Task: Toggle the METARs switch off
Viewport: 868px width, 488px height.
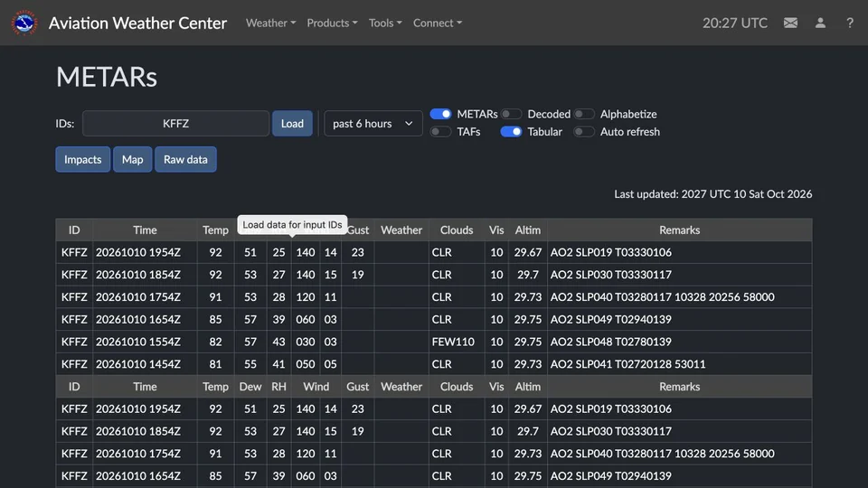Action: [x=440, y=114]
